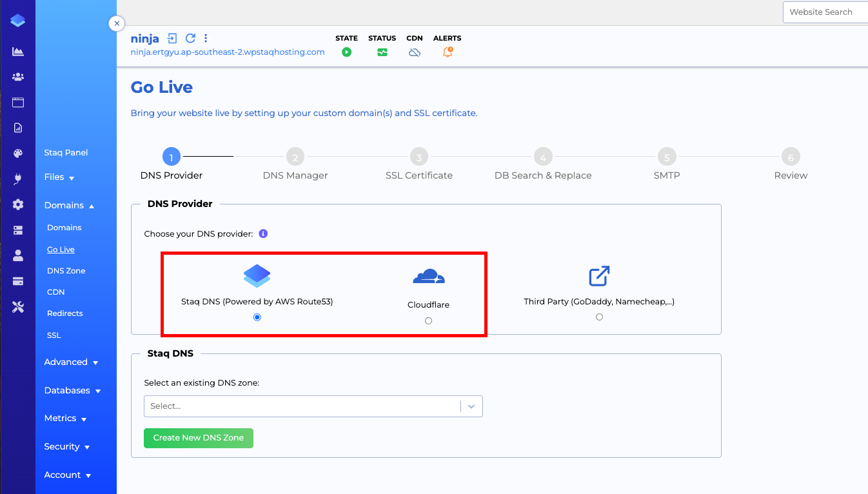Select the Staq DNS radio button
The height and width of the screenshot is (494, 868).
coord(257,317)
